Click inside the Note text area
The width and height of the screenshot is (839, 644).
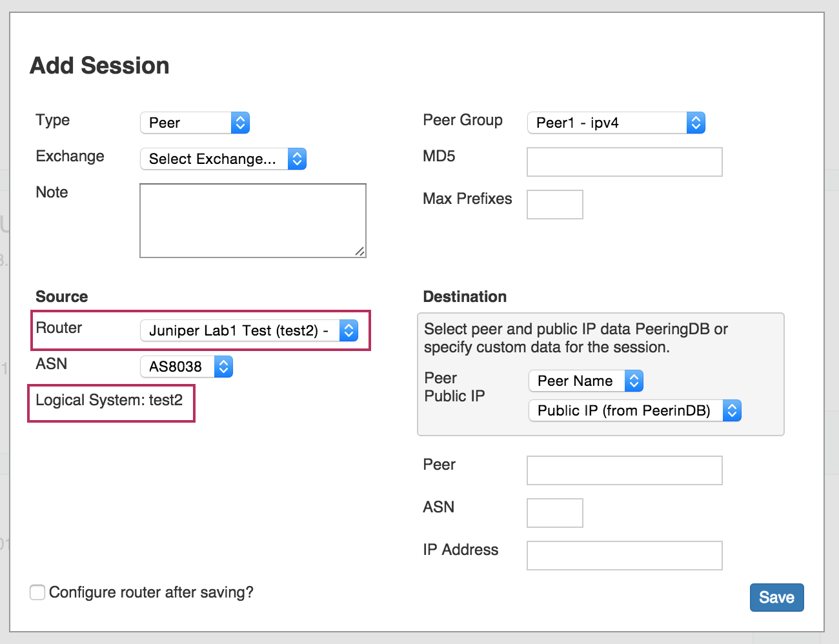[x=252, y=220]
